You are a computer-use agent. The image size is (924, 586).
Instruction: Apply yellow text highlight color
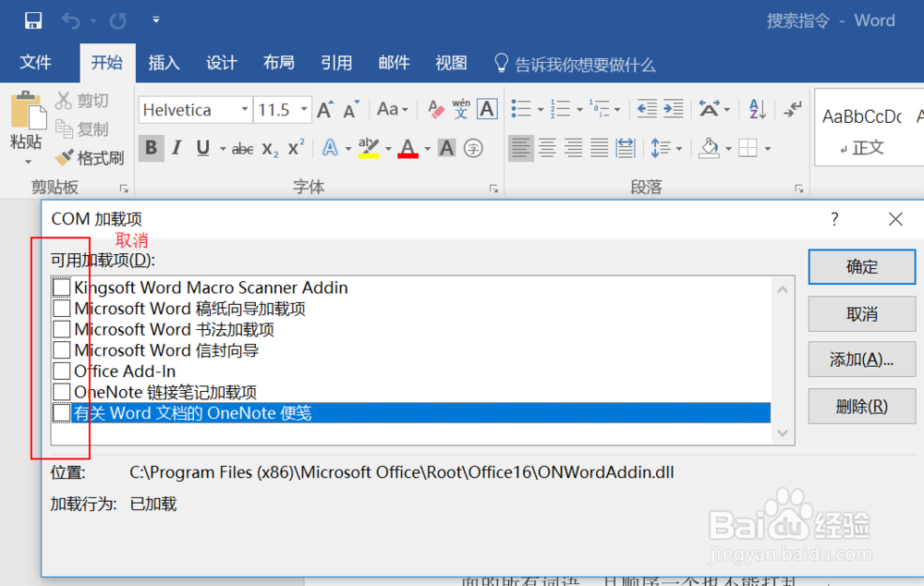(369, 148)
